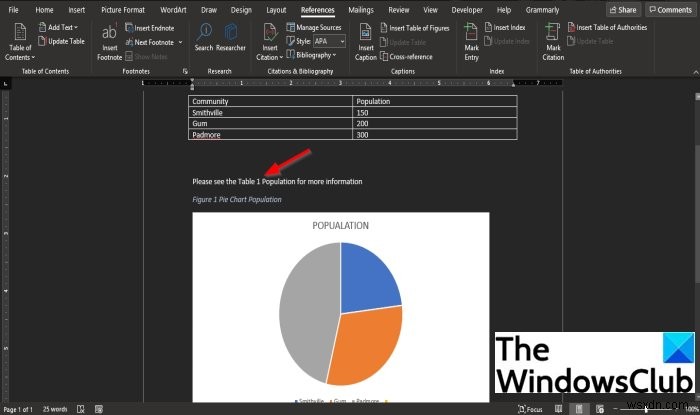Click Insert Caption
The height and width of the screenshot is (415, 700).
[x=366, y=42]
